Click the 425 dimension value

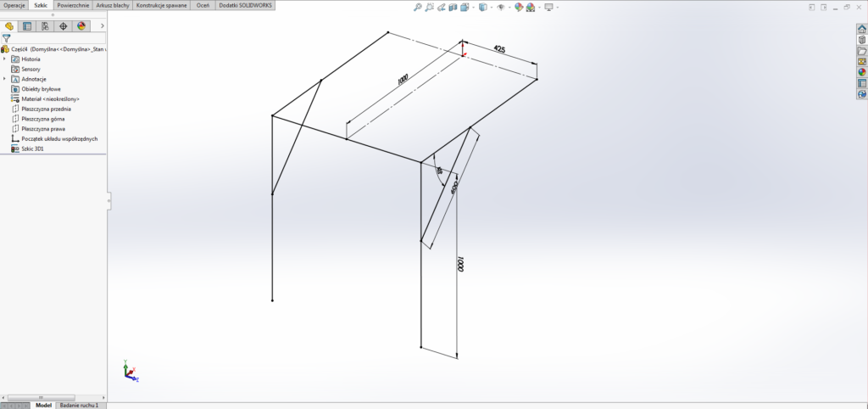click(499, 49)
